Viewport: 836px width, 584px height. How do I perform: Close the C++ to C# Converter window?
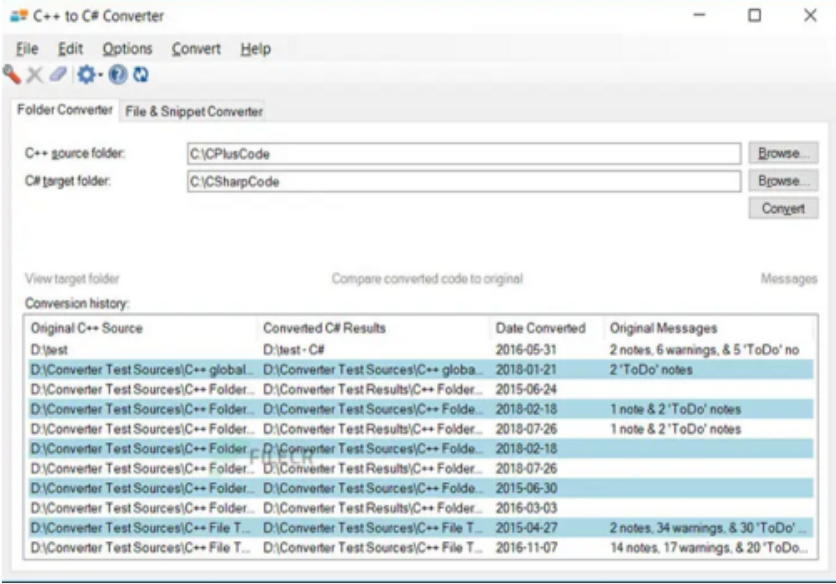point(810,15)
